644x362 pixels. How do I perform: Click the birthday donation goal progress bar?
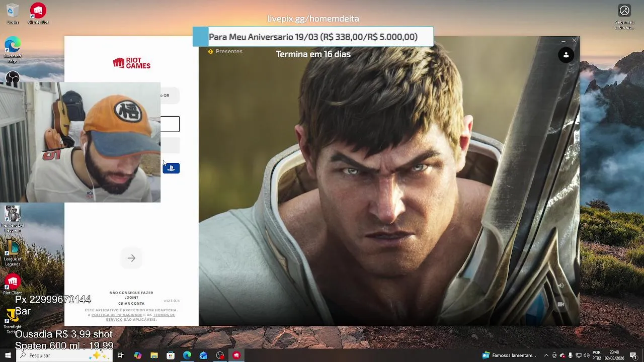click(x=313, y=37)
